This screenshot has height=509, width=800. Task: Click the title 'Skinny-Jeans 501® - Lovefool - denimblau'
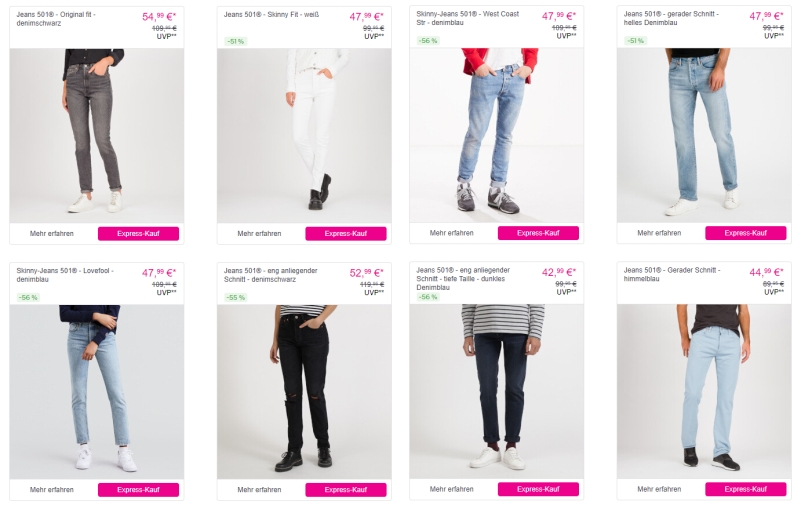coord(65,275)
